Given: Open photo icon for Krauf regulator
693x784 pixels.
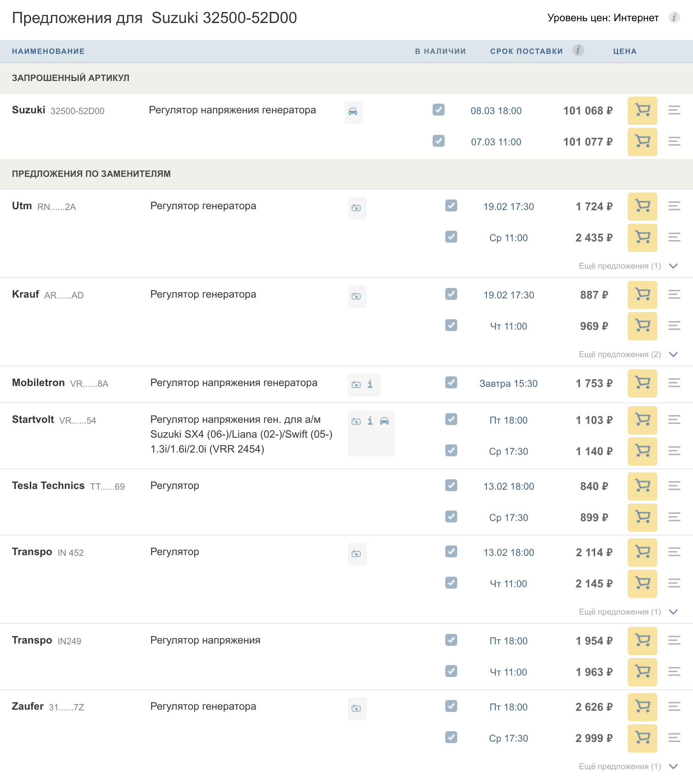Looking at the screenshot, I should (357, 296).
